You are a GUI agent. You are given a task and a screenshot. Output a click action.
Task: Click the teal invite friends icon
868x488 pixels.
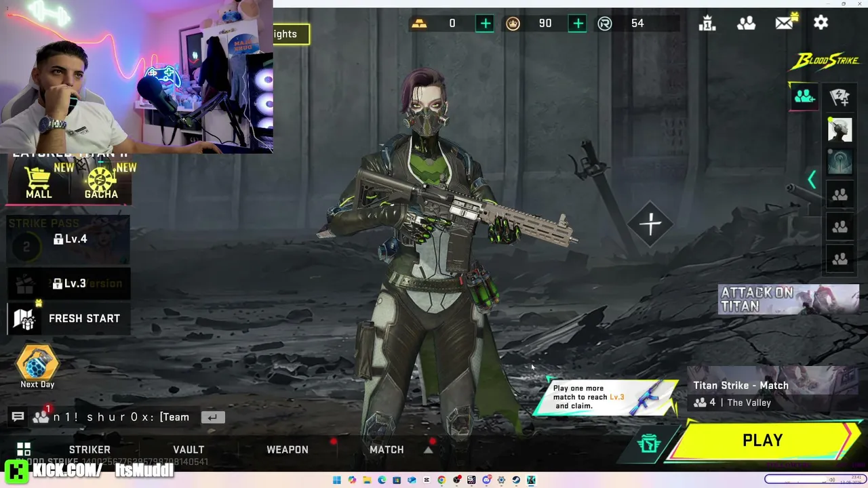pyautogui.click(x=804, y=97)
